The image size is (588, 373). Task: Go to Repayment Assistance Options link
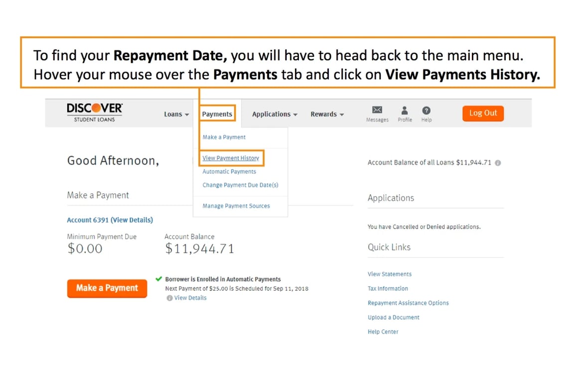coord(408,303)
